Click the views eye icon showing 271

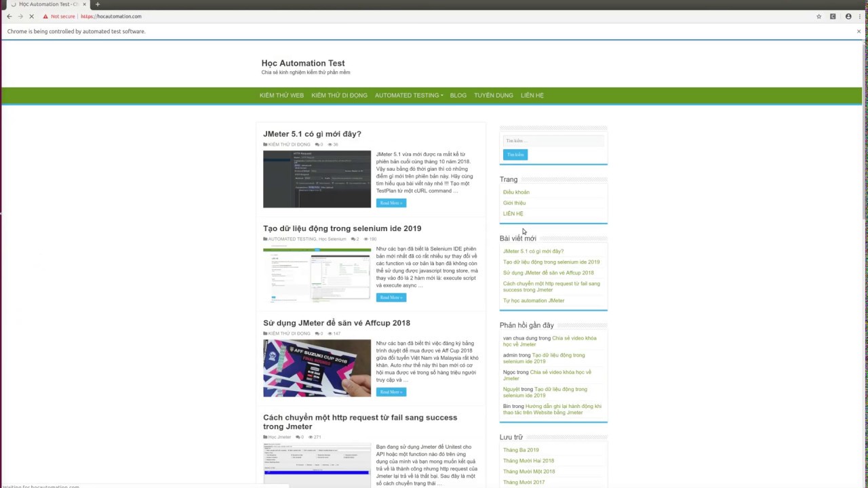311,437
